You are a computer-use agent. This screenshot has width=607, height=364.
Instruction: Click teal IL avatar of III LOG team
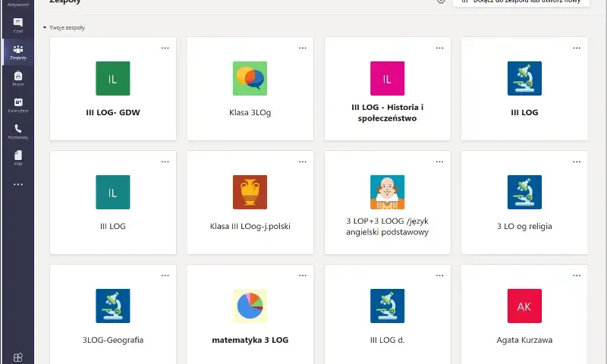tap(112, 192)
